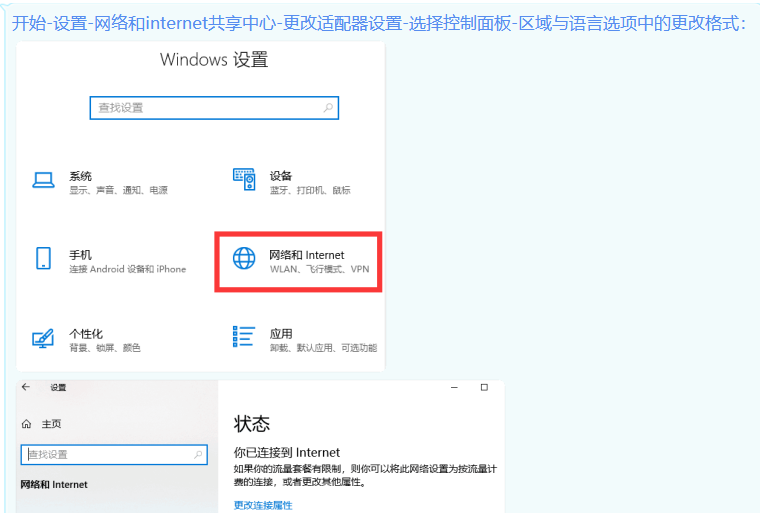Click the 个性化 category title
The height and width of the screenshot is (513, 760).
pyautogui.click(x=86, y=334)
